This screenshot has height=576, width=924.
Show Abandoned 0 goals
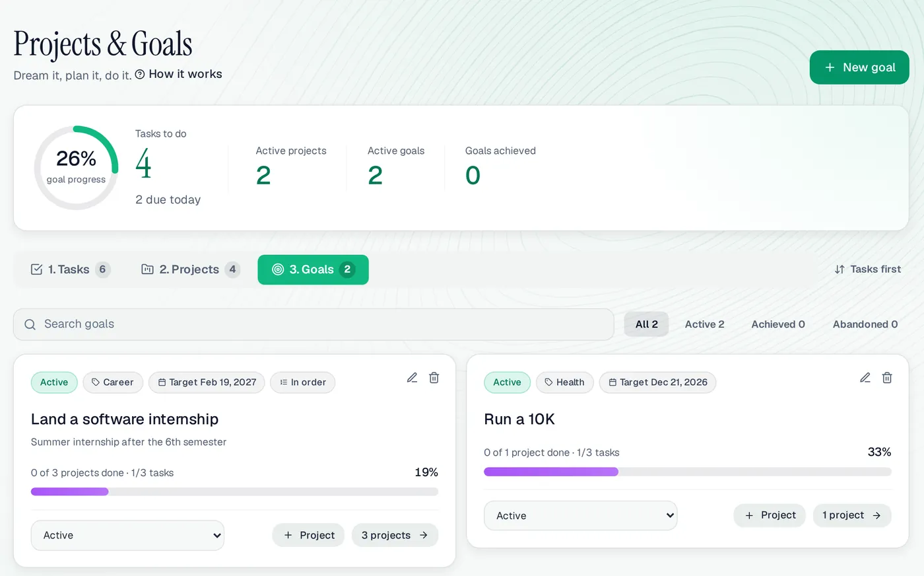pyautogui.click(x=865, y=324)
